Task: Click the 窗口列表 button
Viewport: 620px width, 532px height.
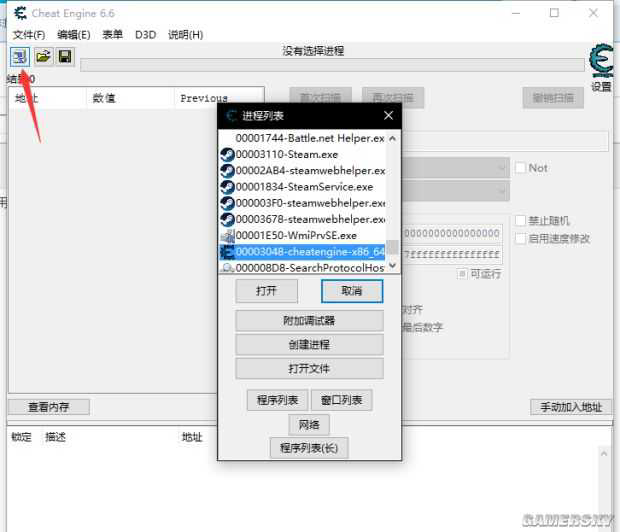Action: tap(341, 400)
